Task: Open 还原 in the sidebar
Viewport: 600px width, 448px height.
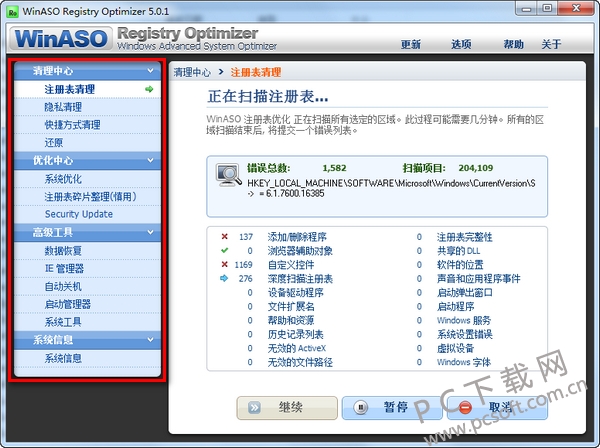Action: (x=87, y=143)
